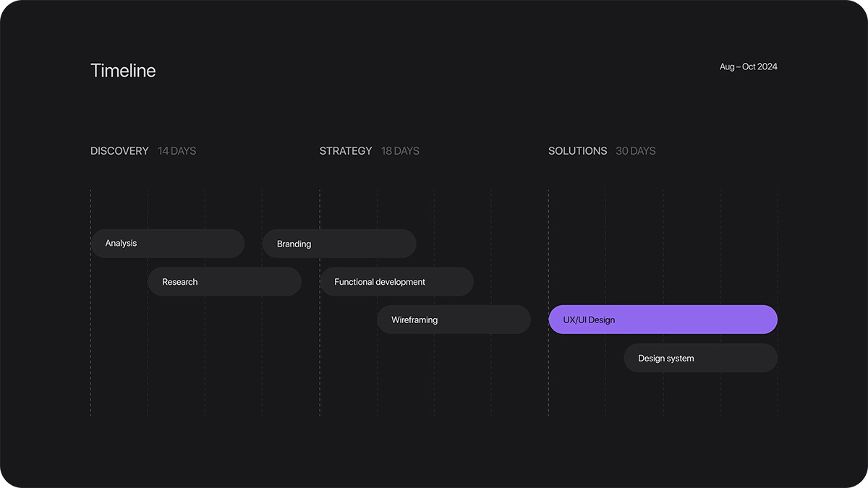Select the Research task bar
The width and height of the screenshot is (868, 488).
(224, 282)
